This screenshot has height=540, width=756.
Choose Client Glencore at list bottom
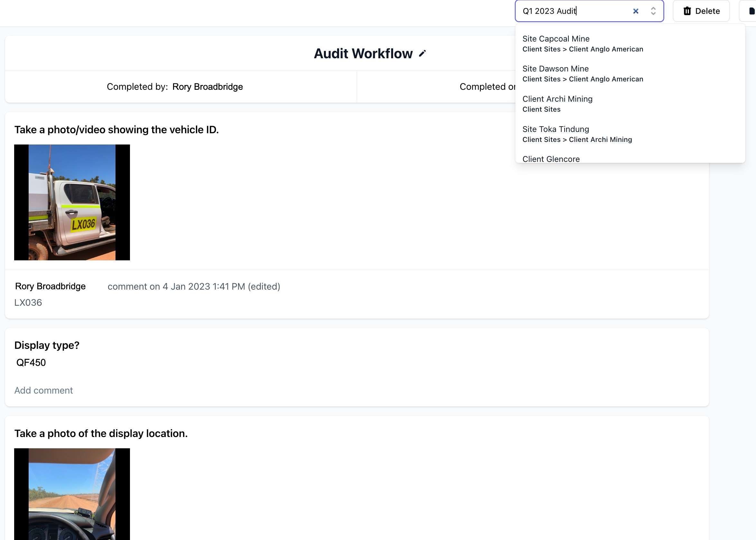[551, 159]
